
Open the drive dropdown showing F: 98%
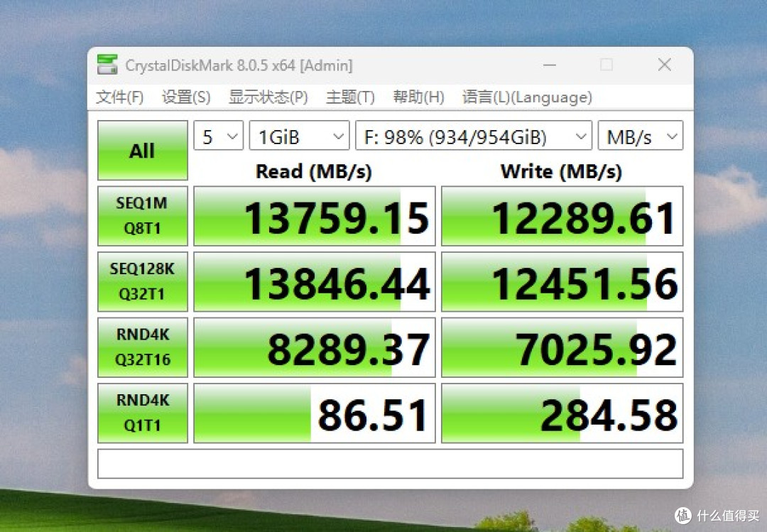(x=474, y=136)
